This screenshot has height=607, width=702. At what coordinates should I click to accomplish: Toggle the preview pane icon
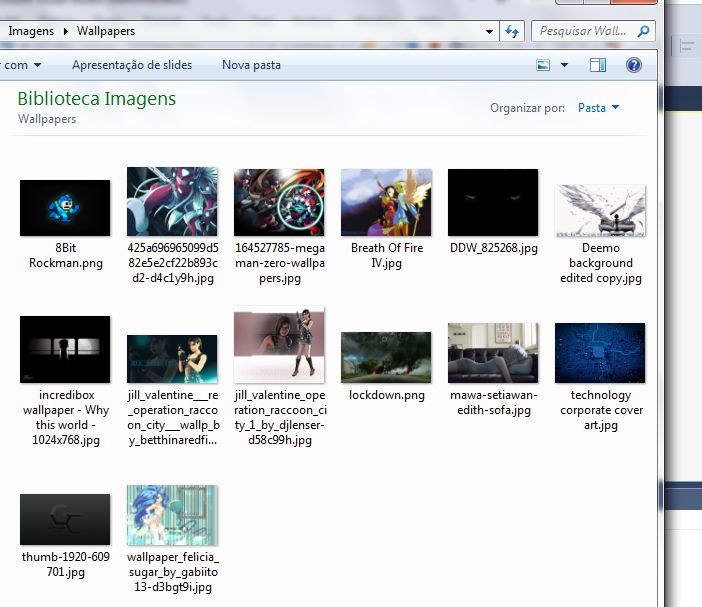(x=598, y=65)
